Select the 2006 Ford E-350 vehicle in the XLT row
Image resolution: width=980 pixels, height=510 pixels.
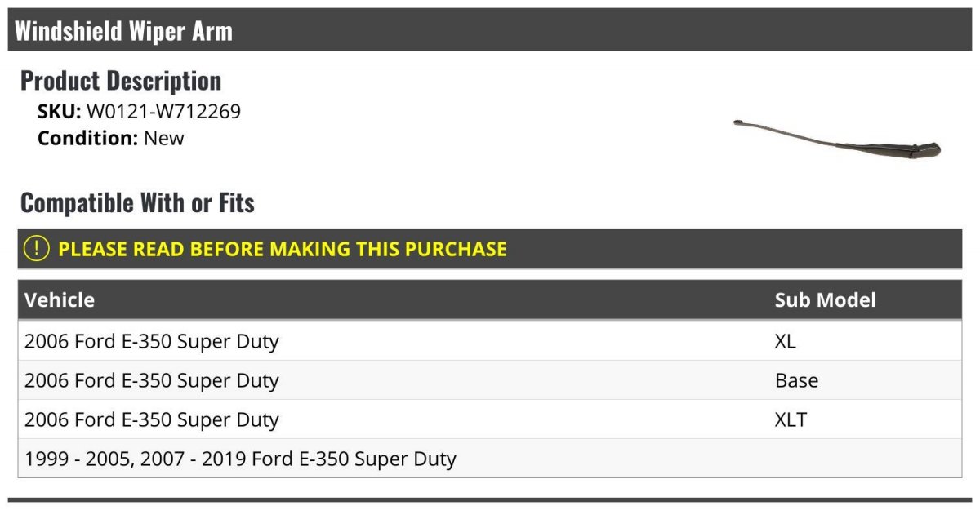click(x=152, y=419)
